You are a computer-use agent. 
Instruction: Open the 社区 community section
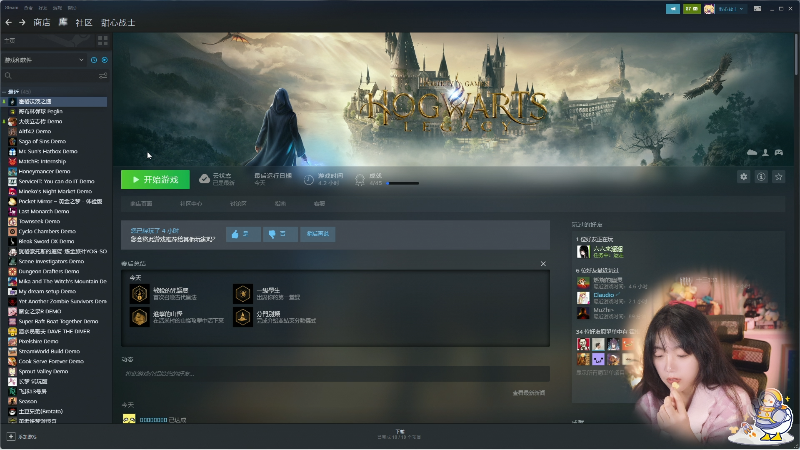[84, 22]
